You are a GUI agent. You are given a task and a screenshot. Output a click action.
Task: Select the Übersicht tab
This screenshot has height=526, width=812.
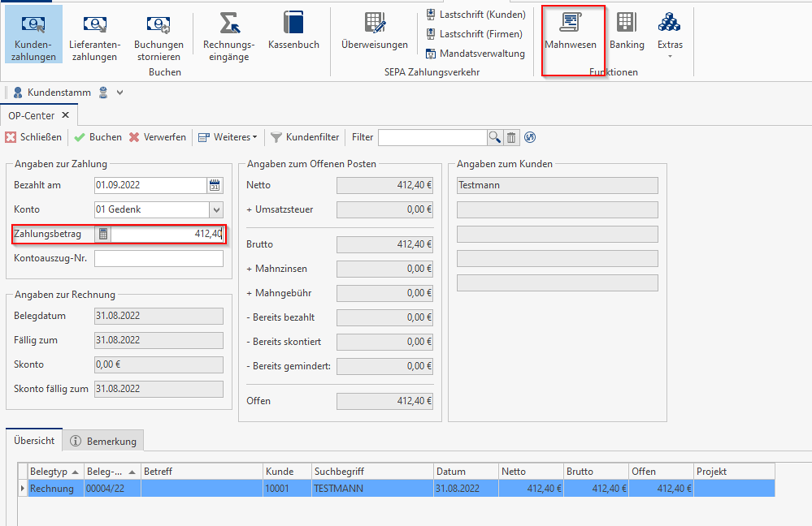[x=34, y=440]
